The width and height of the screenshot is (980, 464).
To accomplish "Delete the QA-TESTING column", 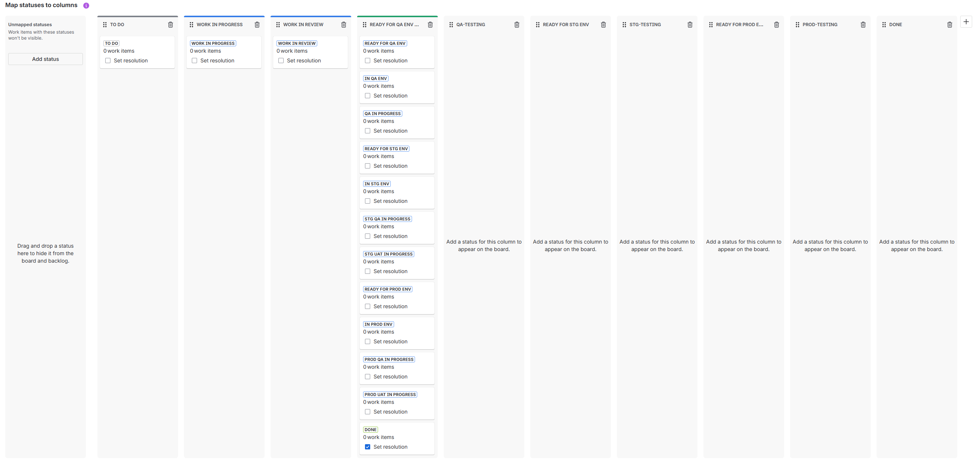I will tap(516, 25).
